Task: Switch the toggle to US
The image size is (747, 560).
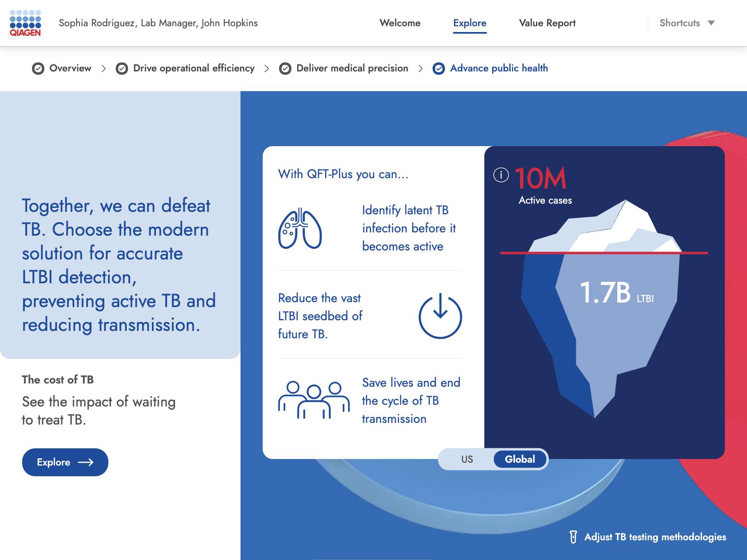Action: 467,459
